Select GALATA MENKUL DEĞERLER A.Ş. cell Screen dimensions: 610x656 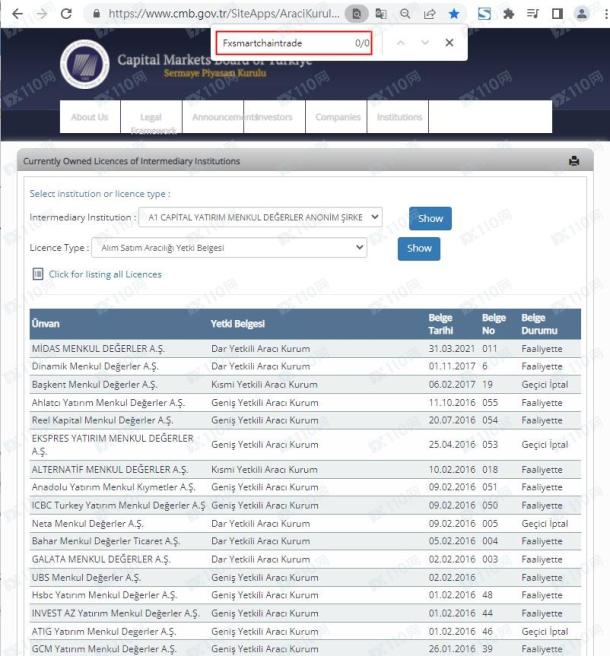click(101, 559)
